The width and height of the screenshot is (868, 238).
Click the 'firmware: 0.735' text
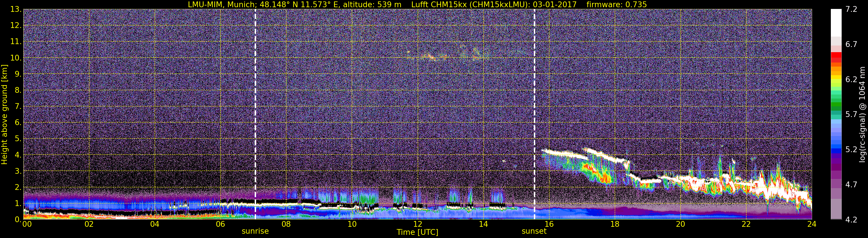pos(617,4)
